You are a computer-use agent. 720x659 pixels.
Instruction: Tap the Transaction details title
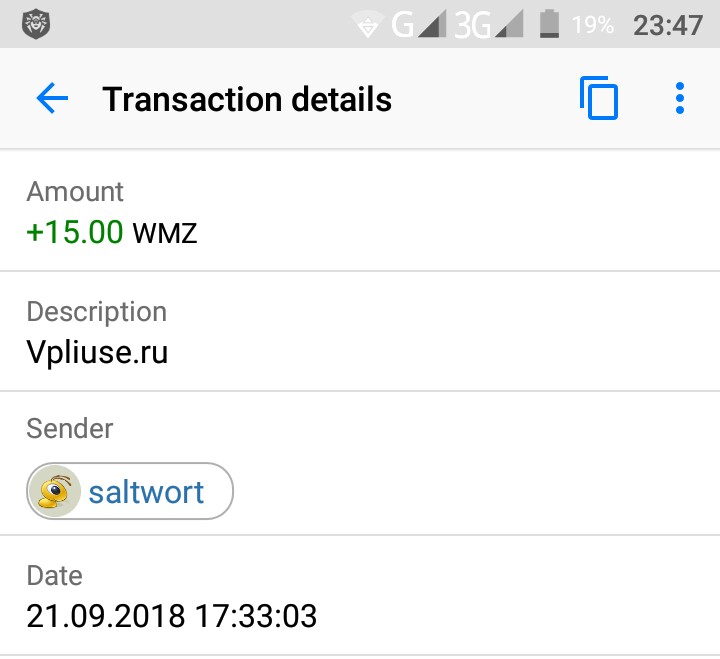pos(247,99)
